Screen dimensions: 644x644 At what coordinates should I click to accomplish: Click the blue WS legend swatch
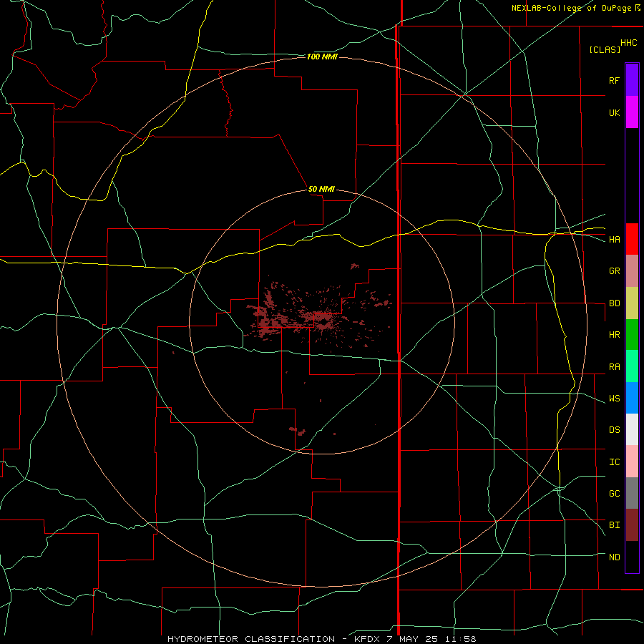[632, 398]
